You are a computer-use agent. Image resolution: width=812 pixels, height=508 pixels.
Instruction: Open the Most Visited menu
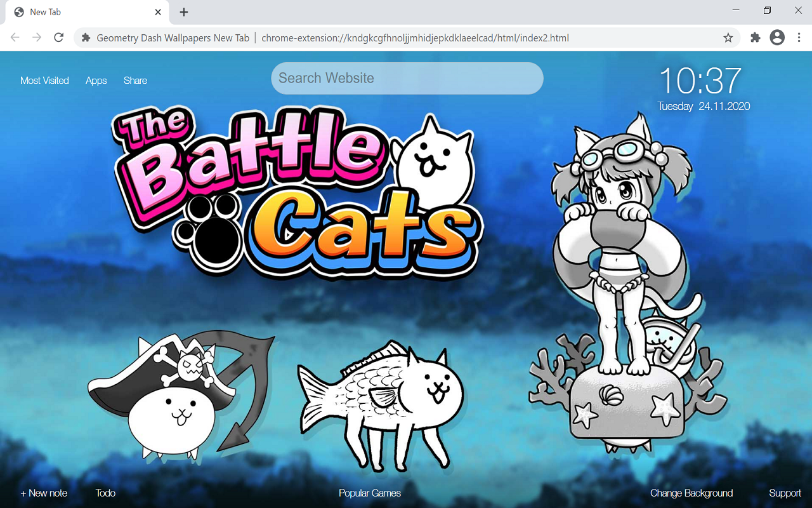[x=44, y=81]
